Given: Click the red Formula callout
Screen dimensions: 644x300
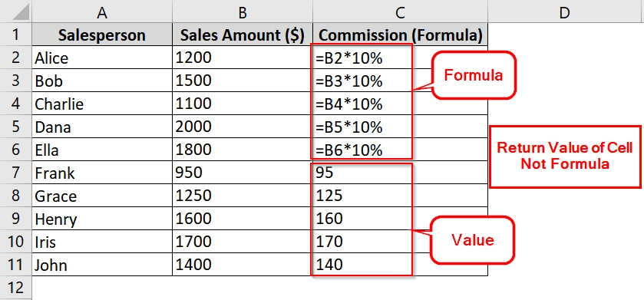Looking at the screenshot, I should [473, 75].
